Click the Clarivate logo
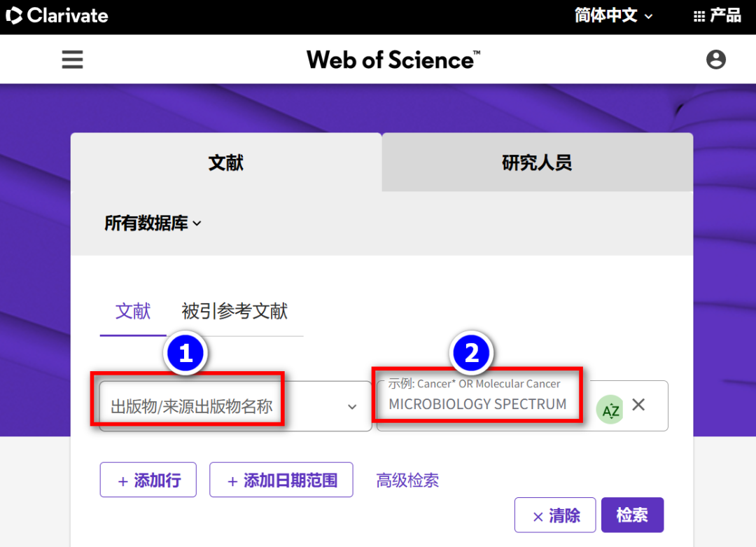This screenshot has width=756, height=547. coord(57,16)
